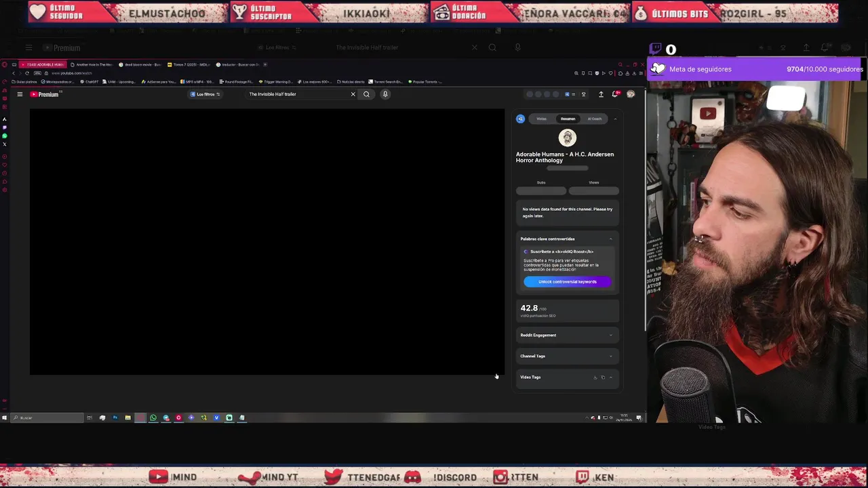
Task: Click Unlock controversial keywords button
Action: [x=568, y=281]
